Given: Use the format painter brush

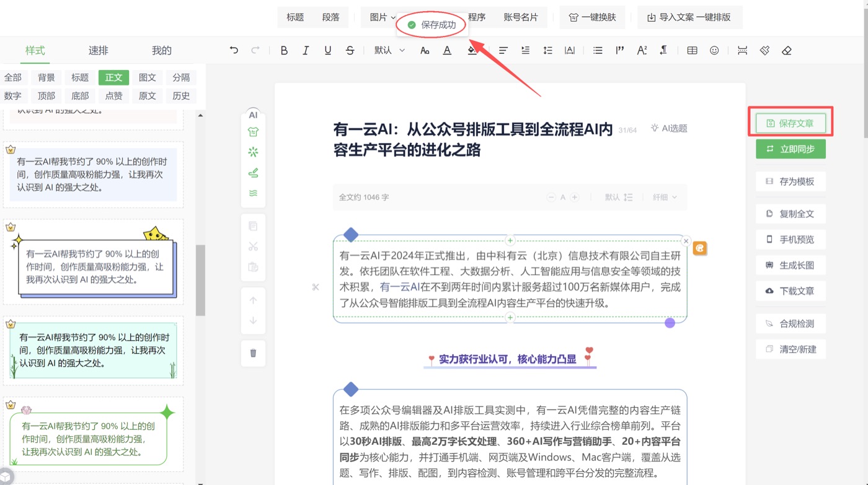Looking at the screenshot, I should (x=764, y=51).
